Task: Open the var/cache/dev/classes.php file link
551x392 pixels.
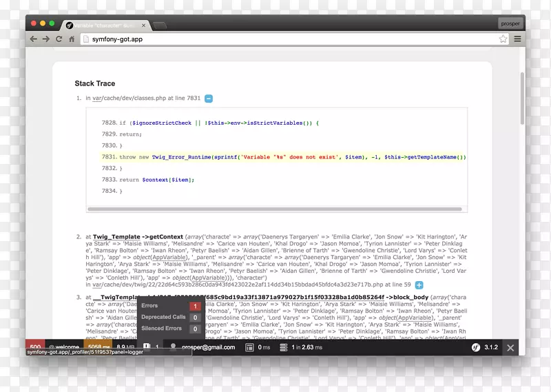Action: click(x=129, y=98)
